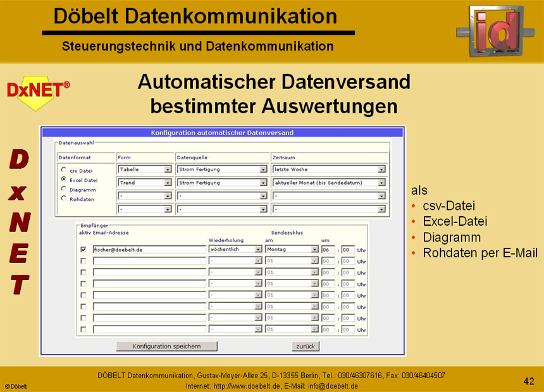Screen dimensions: 544x392
Task: Uncheck the active box for fischer@doebelt.de
Action: coord(83,249)
